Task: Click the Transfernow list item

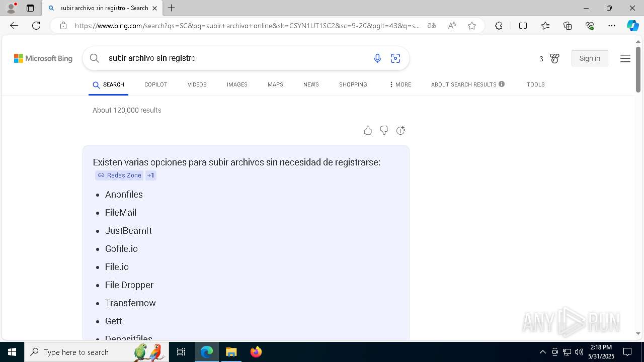Action: tap(130, 303)
